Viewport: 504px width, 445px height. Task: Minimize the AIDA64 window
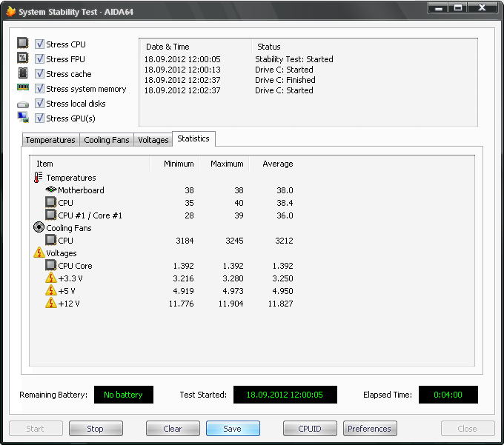click(439, 7)
